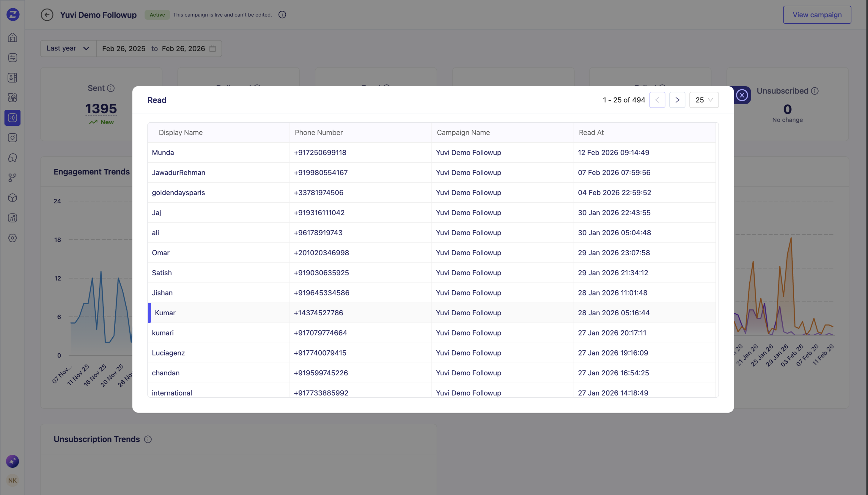Open the analytics chart icon in sidebar
The height and width of the screenshot is (495, 868).
click(13, 218)
